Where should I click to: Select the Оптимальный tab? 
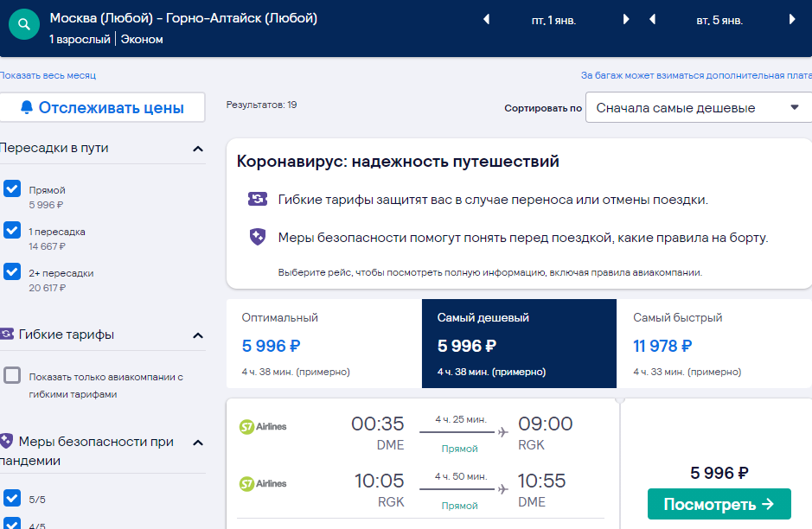(324, 344)
